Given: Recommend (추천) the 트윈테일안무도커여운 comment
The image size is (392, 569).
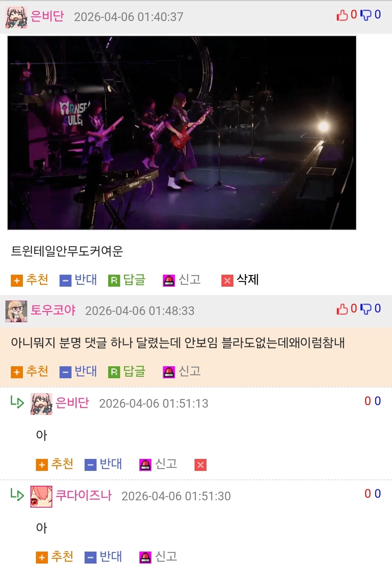Looking at the screenshot, I should [x=30, y=280].
